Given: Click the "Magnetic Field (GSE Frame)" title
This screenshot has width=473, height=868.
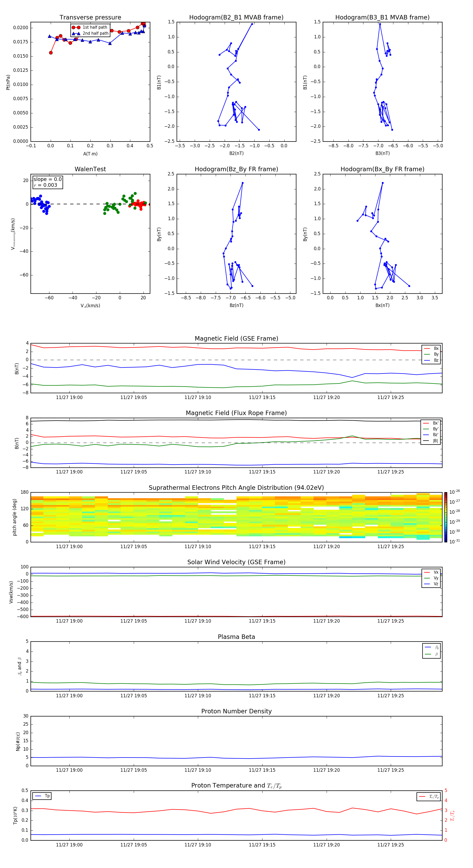Looking at the screenshot, I should point(236,339).
